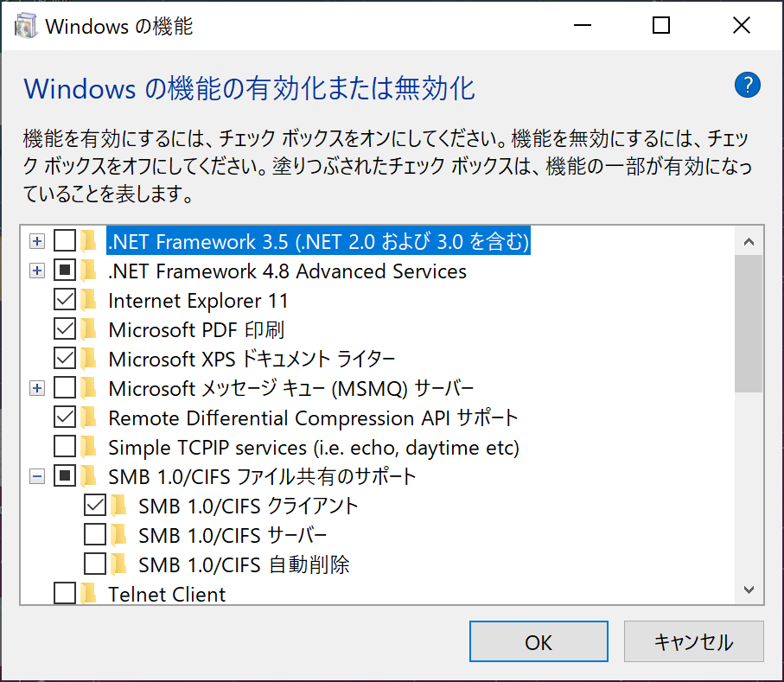
Task: Click the Windows Features title bar icon
Action: click(x=26, y=26)
